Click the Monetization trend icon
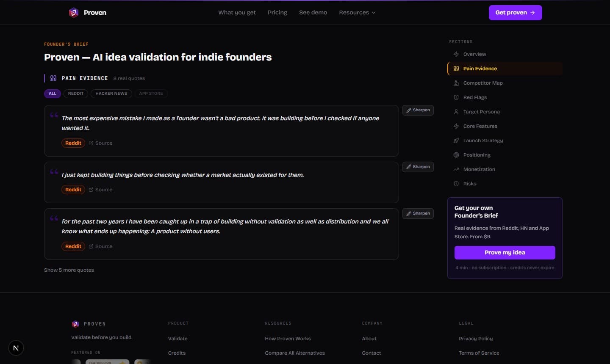 point(456,169)
